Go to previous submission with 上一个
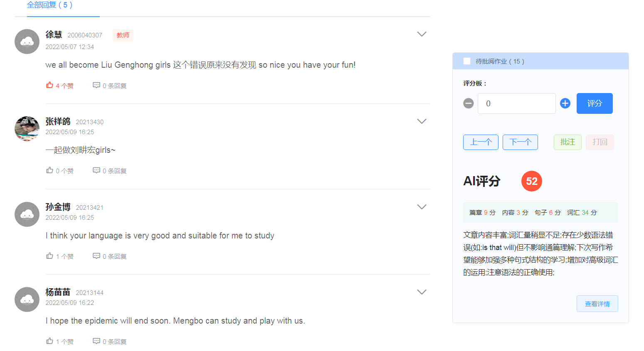The width and height of the screenshot is (644, 351). pyautogui.click(x=481, y=142)
